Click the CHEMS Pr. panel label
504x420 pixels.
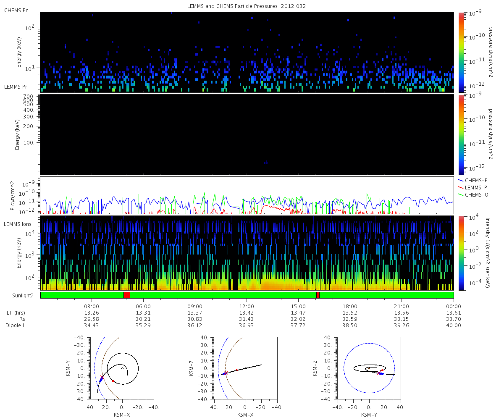16,10
